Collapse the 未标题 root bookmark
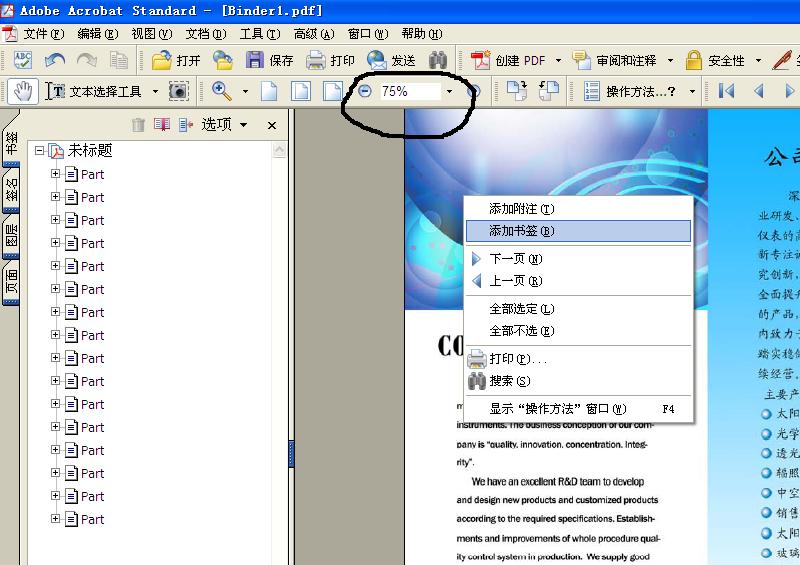 click(39, 151)
